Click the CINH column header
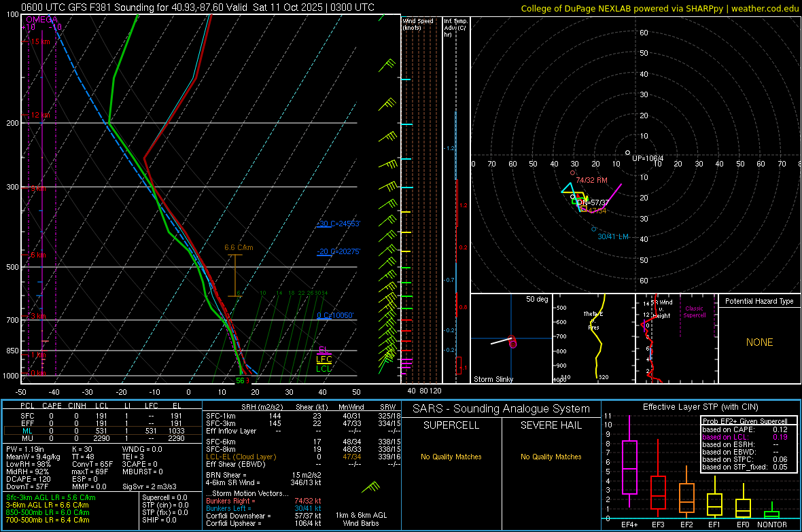Image resolution: width=802 pixels, height=532 pixels. 77,406
